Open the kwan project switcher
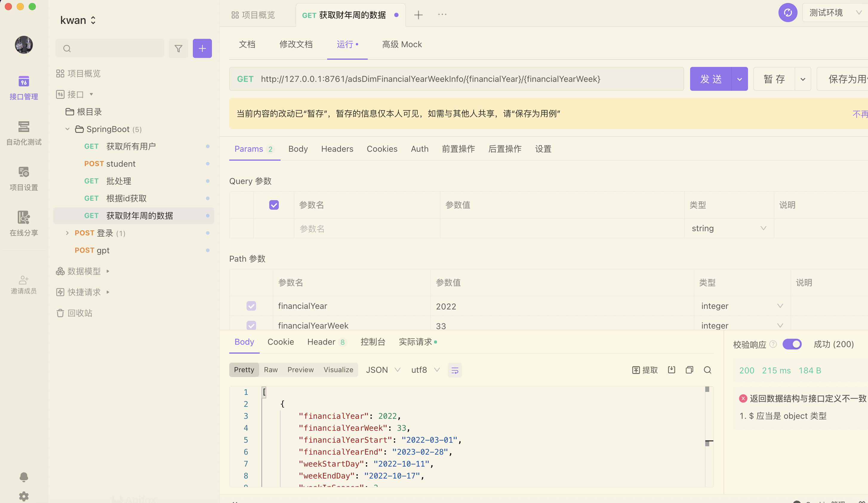The width and height of the screenshot is (868, 503). click(78, 20)
